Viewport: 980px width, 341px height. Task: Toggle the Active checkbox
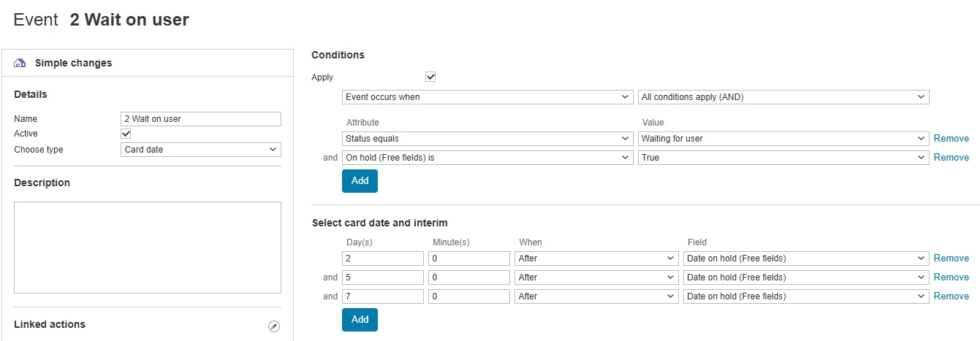pos(126,134)
